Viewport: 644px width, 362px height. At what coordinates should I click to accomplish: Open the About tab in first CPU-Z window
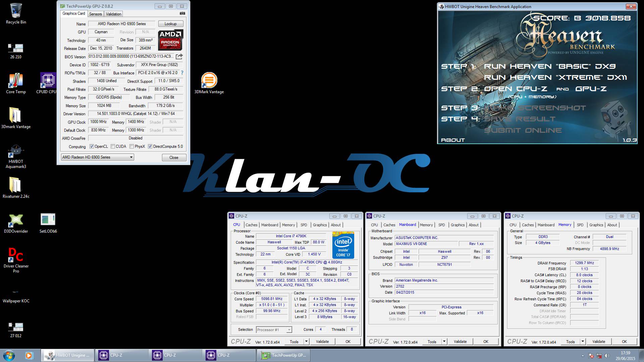pyautogui.click(x=336, y=225)
